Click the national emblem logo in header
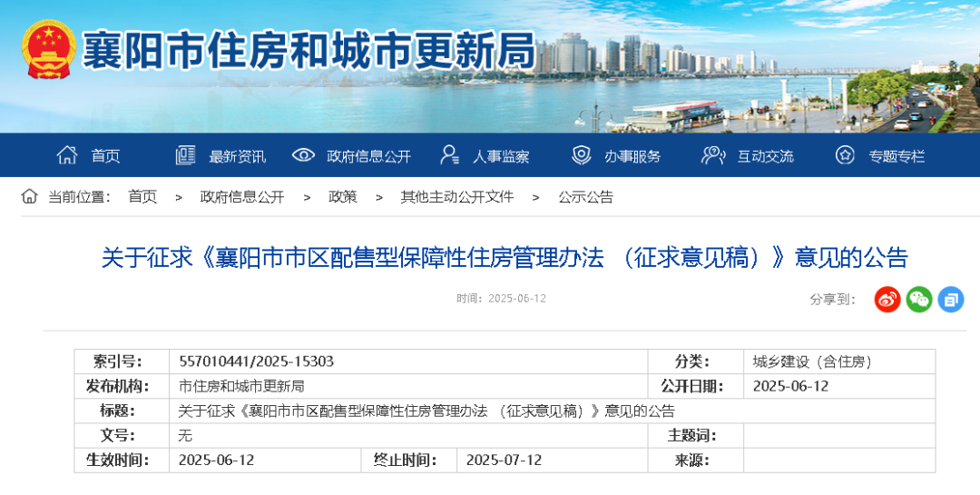980x495 pixels. point(49,49)
